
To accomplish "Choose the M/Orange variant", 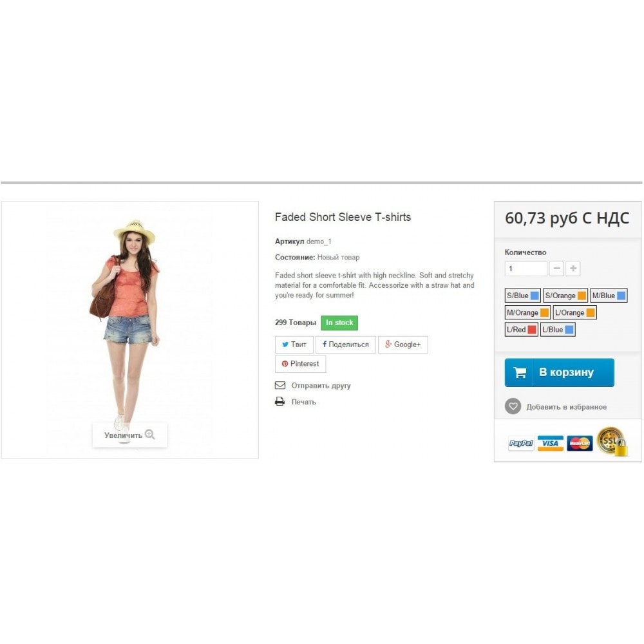I will click(x=527, y=312).
